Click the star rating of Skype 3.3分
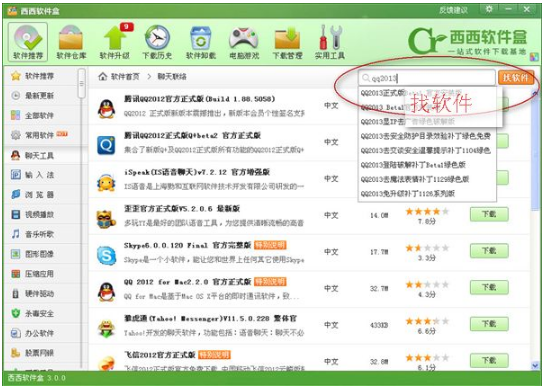Viewport: 544px width, 388px height. click(427, 248)
